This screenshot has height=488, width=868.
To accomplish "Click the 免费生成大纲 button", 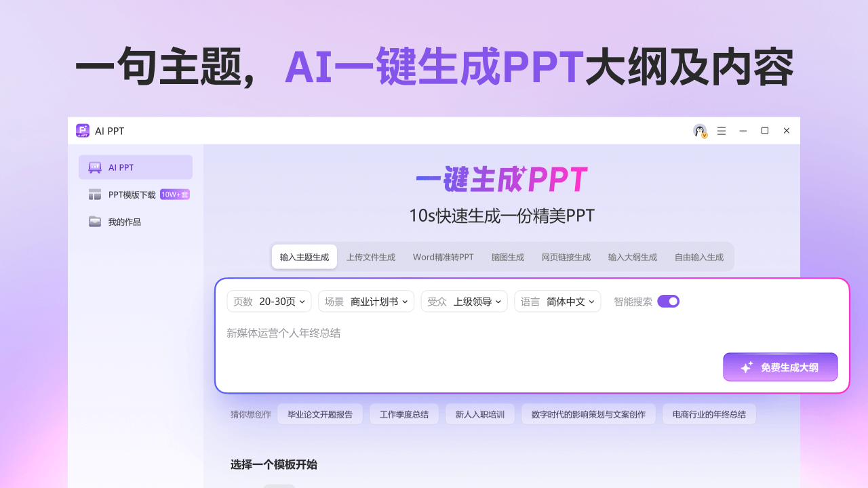I will [780, 366].
